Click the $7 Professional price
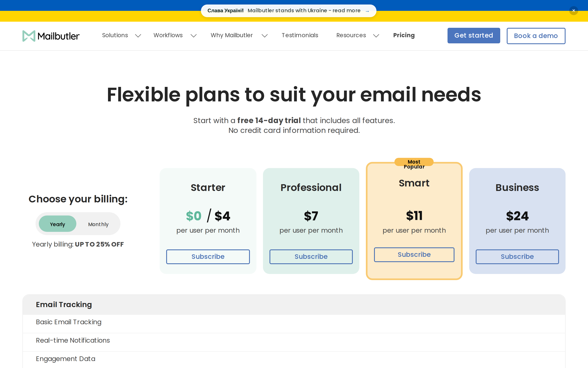 click(311, 216)
